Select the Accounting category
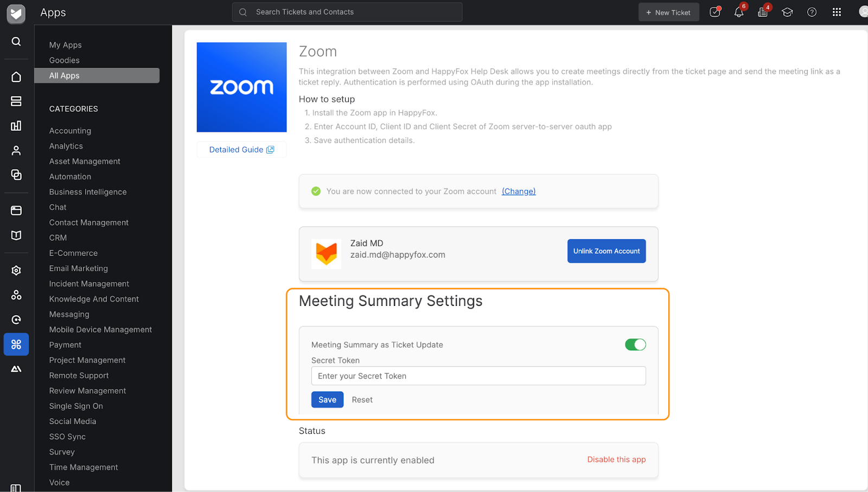The height and width of the screenshot is (492, 868). pos(70,131)
